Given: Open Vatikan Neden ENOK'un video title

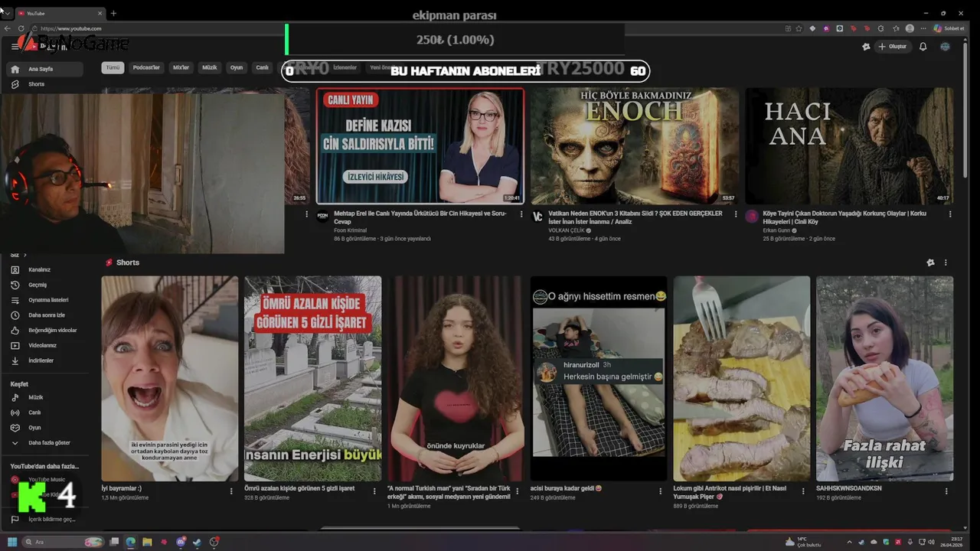Looking at the screenshot, I should 635,217.
